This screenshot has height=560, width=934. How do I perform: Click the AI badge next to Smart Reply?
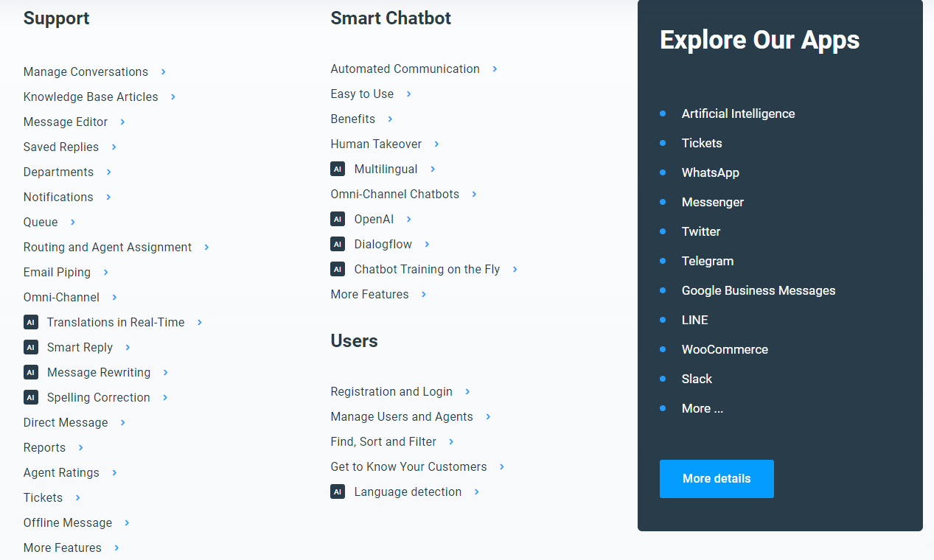31,347
